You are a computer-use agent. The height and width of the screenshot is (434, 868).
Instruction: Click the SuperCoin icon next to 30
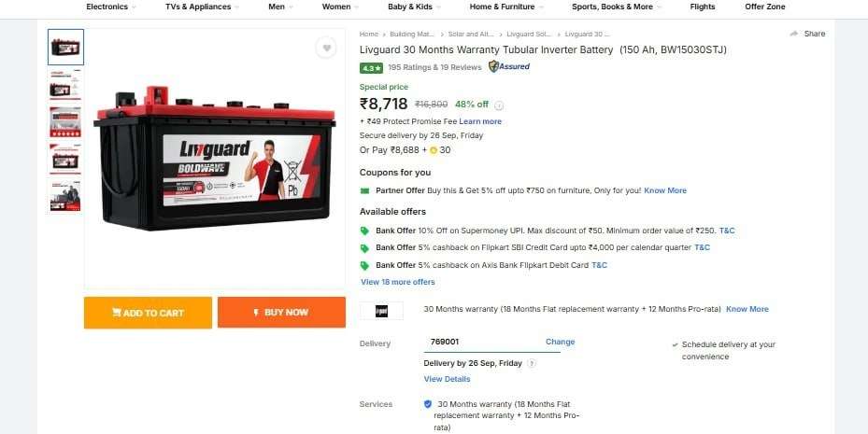434,150
